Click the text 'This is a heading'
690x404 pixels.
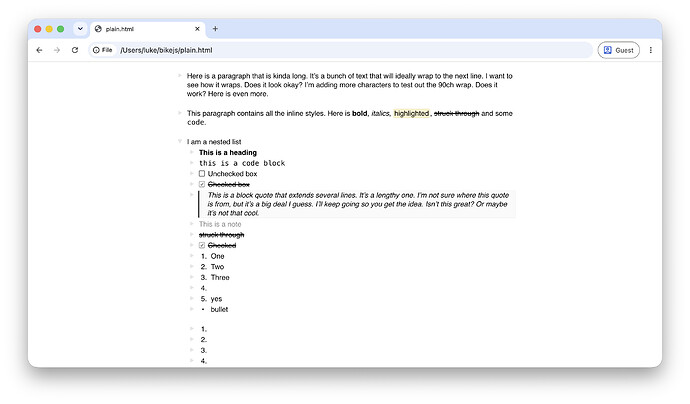click(228, 153)
